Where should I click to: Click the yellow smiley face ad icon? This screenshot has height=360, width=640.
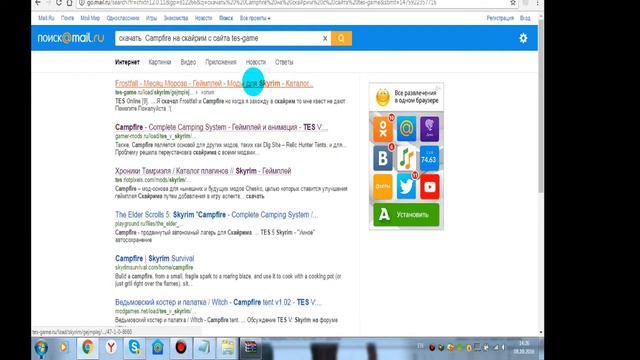[x=382, y=97]
